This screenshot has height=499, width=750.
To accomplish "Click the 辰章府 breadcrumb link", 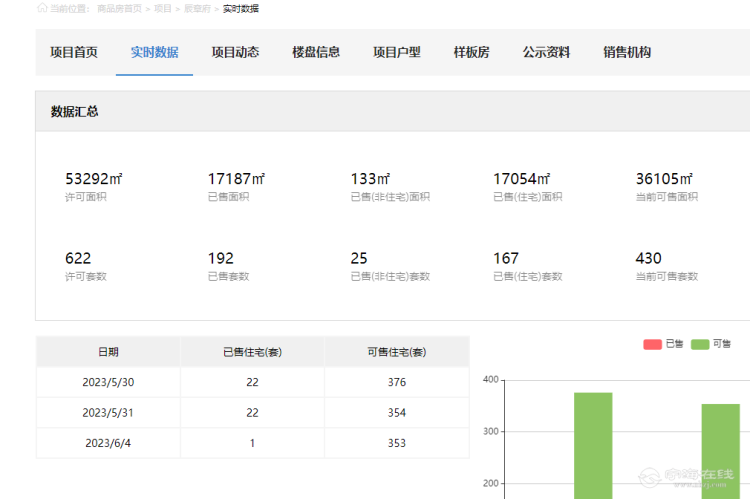I will point(197,8).
